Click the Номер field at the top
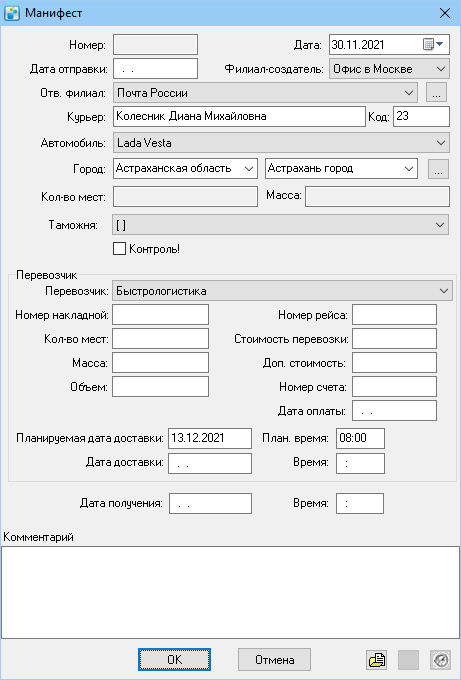This screenshot has width=461, height=680. tap(155, 45)
